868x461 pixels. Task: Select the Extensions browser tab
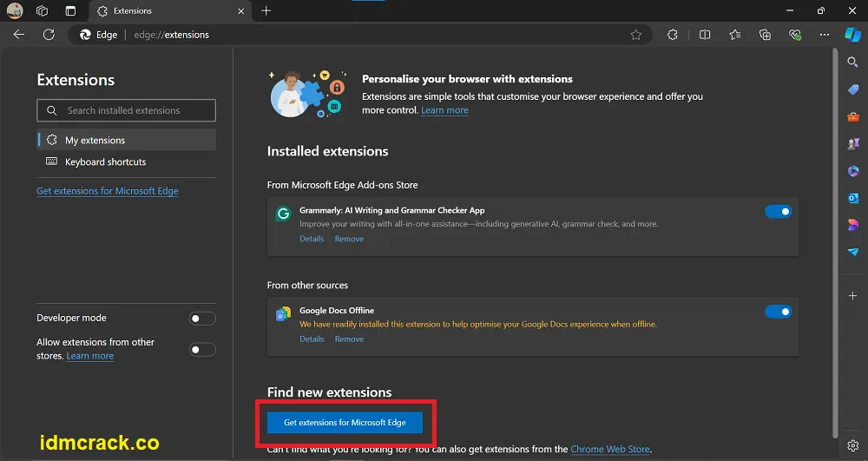coord(170,11)
